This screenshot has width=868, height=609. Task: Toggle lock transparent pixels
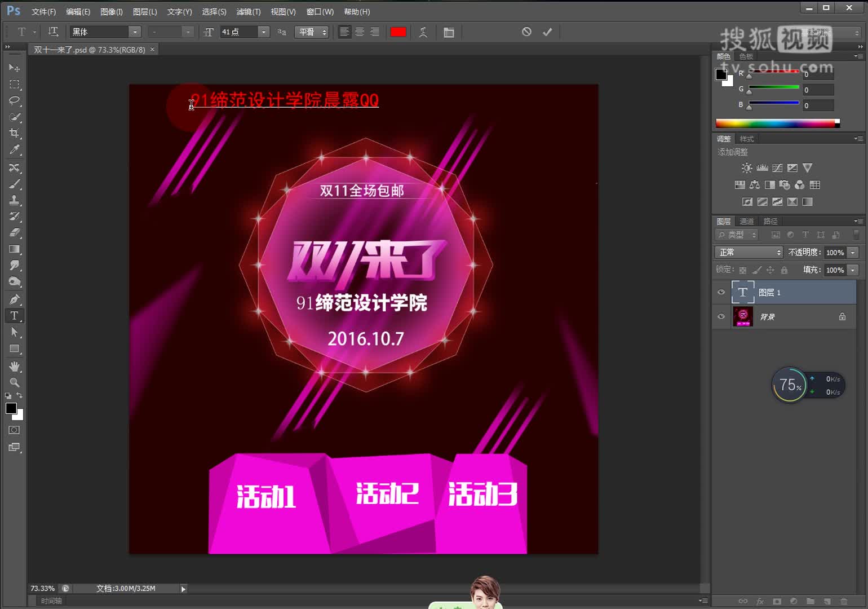point(743,270)
